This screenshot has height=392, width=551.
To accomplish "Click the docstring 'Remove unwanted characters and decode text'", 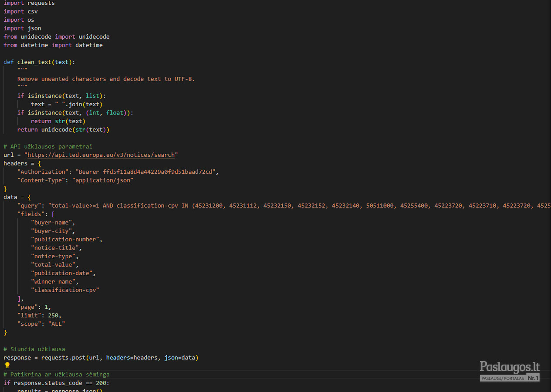I will pyautogui.click(x=106, y=79).
